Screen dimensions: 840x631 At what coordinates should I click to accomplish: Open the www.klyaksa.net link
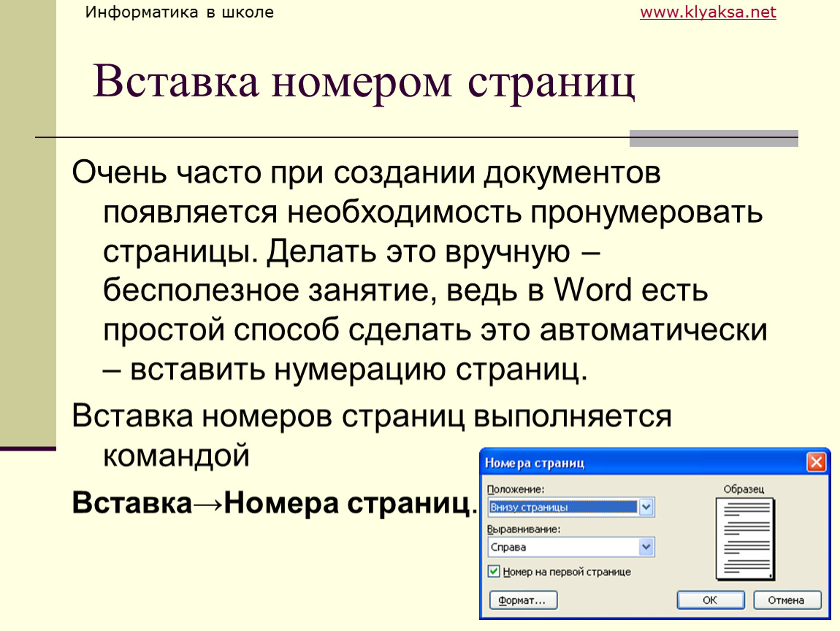tap(708, 12)
